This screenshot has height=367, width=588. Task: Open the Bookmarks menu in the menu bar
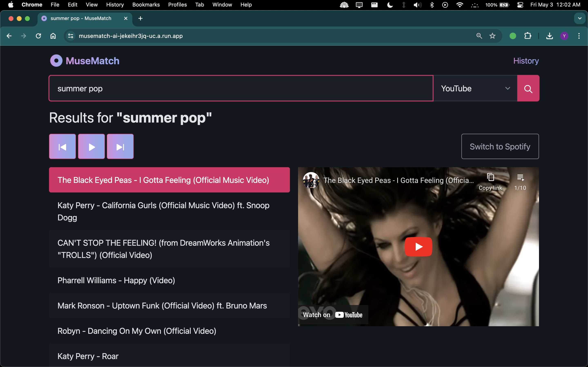click(x=146, y=5)
